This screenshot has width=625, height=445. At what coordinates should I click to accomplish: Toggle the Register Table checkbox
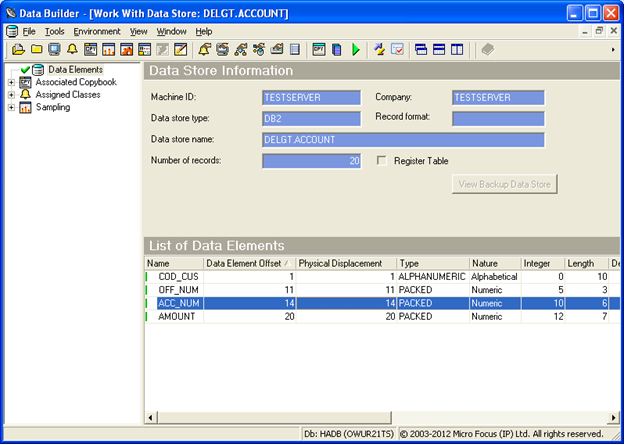coord(381,161)
